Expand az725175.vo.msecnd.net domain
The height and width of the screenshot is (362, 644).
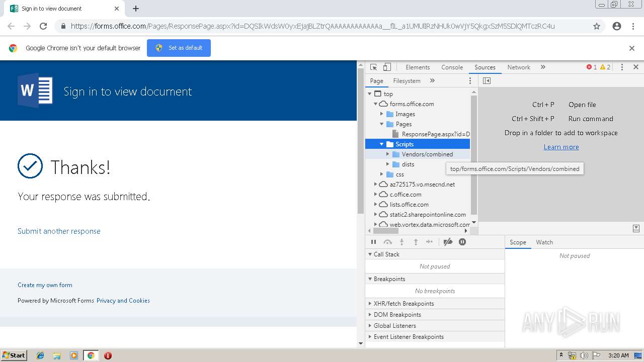click(375, 184)
